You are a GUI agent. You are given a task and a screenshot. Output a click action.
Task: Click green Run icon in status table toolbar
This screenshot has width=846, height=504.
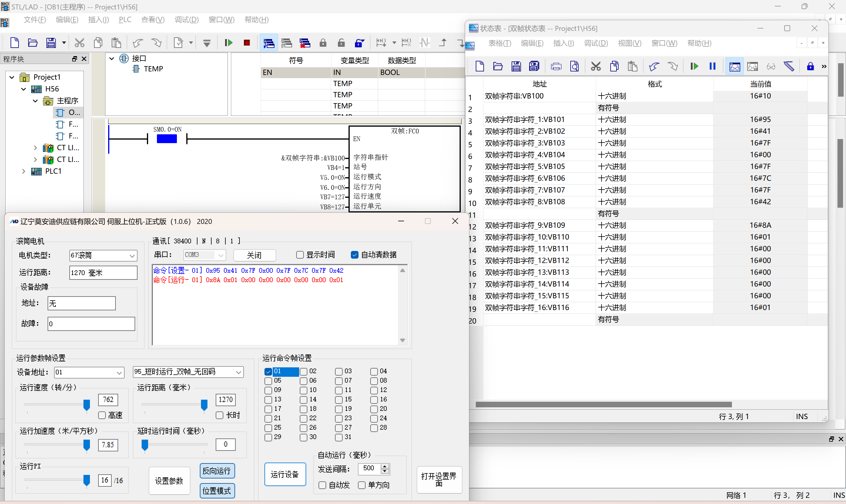coord(694,66)
